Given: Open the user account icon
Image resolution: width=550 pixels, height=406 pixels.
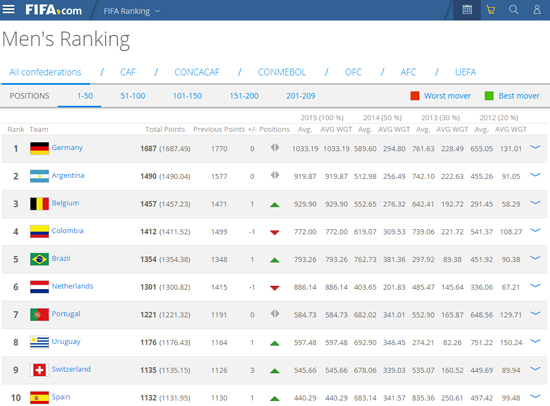Looking at the screenshot, I should pyautogui.click(x=537, y=9).
